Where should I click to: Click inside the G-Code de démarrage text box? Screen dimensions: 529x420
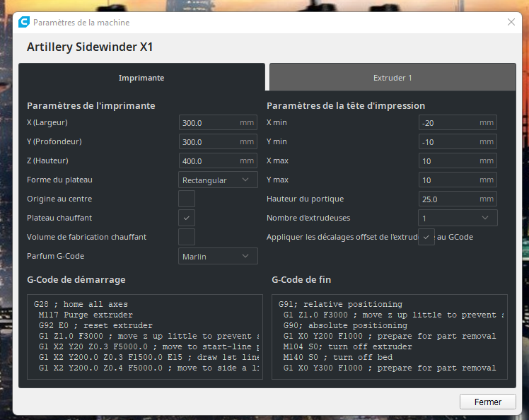145,337
